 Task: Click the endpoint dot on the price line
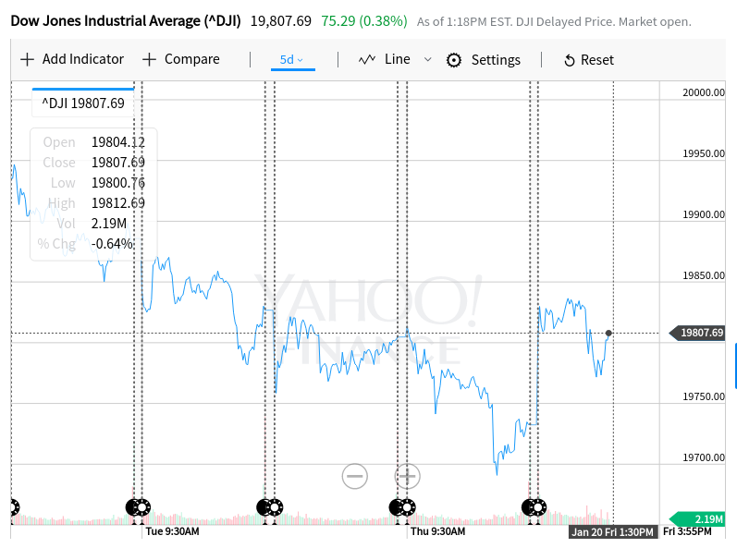point(608,333)
